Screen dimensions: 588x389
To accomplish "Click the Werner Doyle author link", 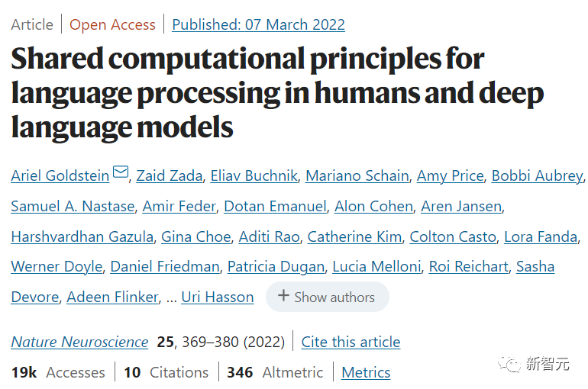I will click(57, 266).
